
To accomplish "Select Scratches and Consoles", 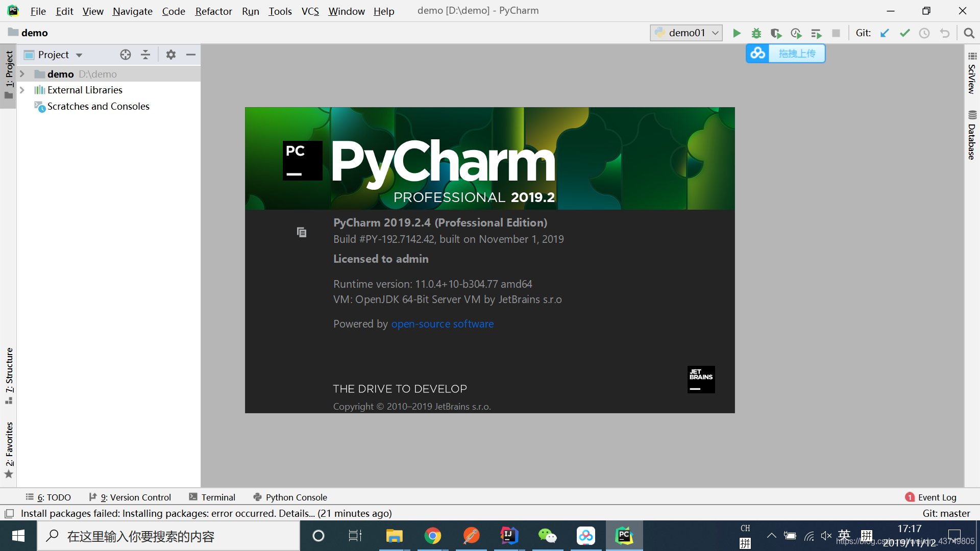I will 98,106.
